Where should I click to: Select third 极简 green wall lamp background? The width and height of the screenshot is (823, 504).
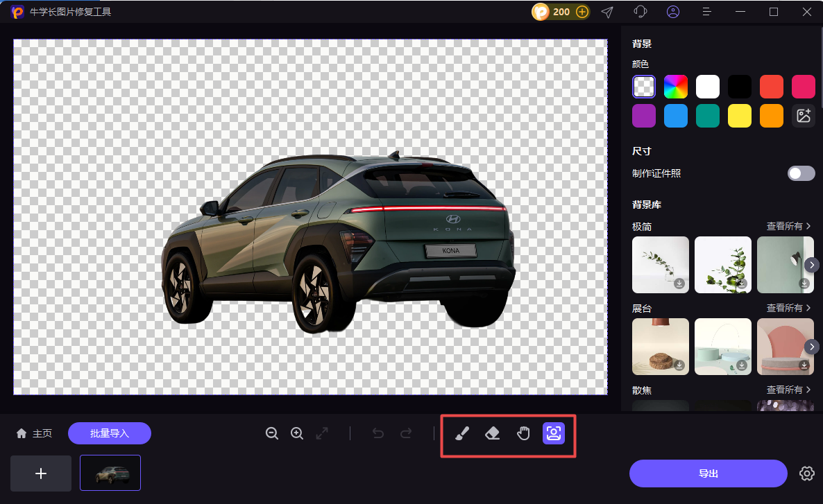click(x=786, y=265)
